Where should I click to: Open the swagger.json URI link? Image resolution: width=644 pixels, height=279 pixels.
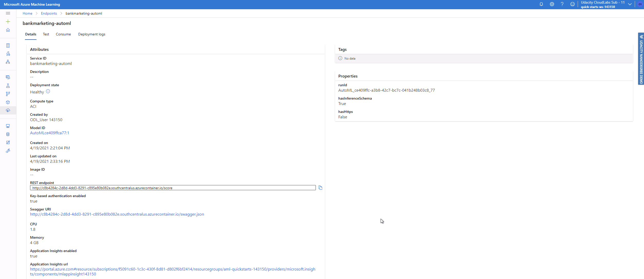tap(117, 214)
